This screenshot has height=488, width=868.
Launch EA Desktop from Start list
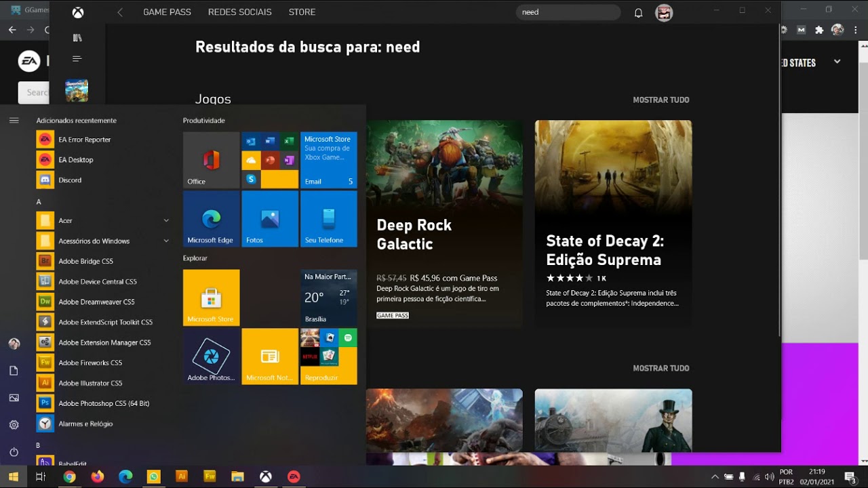click(x=103, y=160)
